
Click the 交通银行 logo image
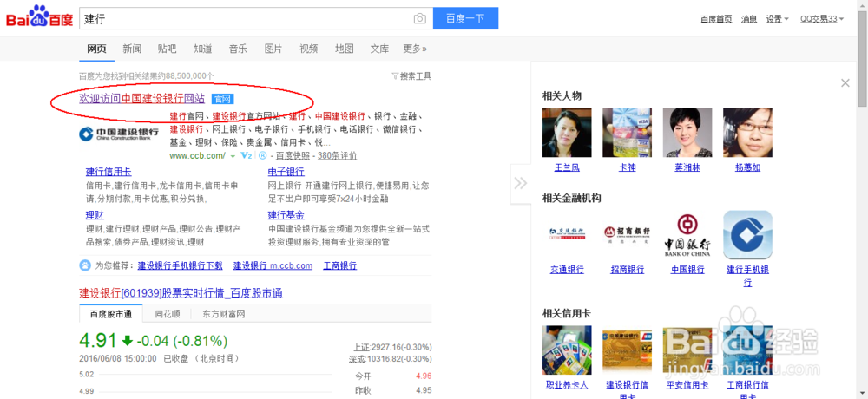pyautogui.click(x=567, y=235)
